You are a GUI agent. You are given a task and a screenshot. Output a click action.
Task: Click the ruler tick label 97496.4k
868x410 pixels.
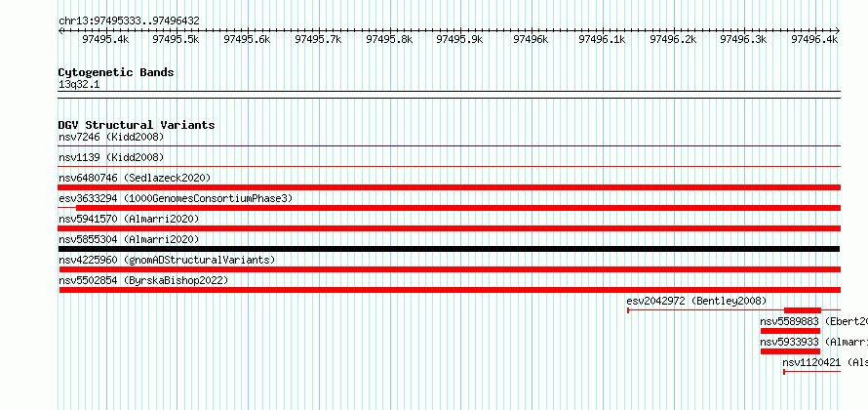click(x=814, y=39)
